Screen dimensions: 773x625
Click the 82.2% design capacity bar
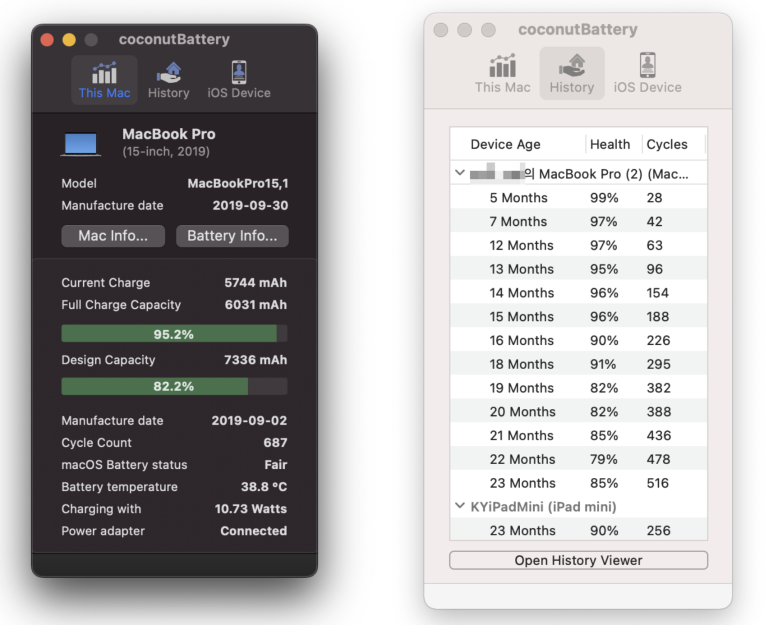(174, 386)
